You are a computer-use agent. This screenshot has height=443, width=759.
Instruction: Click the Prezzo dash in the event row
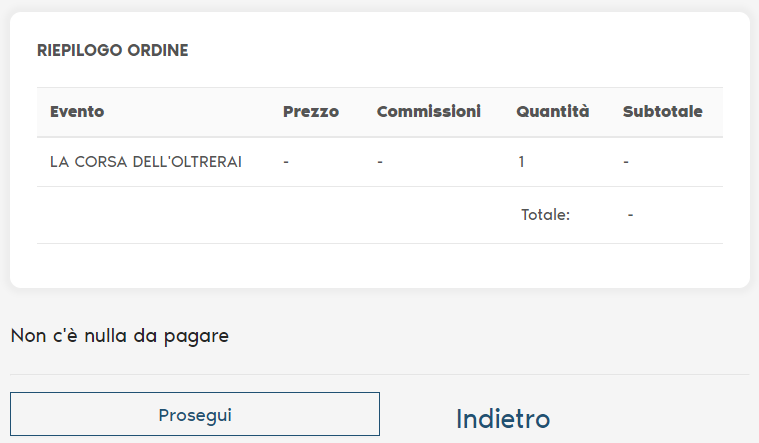[286, 161]
